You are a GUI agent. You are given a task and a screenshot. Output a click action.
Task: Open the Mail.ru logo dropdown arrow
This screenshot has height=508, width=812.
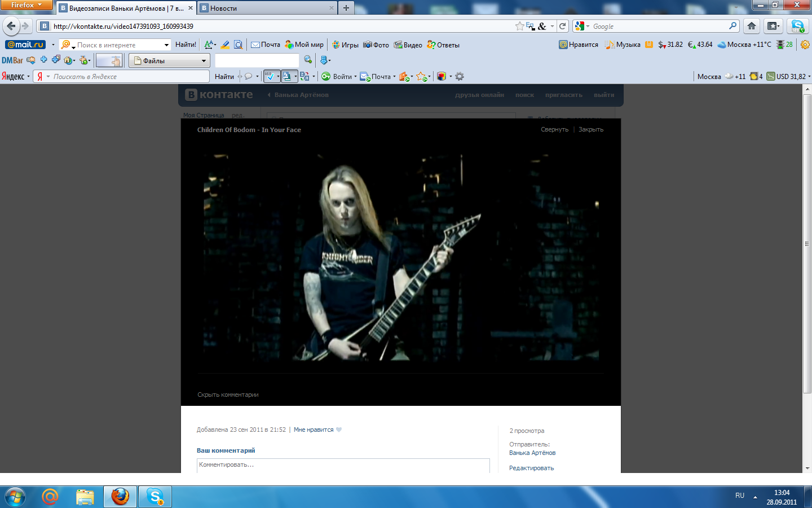[x=53, y=45]
